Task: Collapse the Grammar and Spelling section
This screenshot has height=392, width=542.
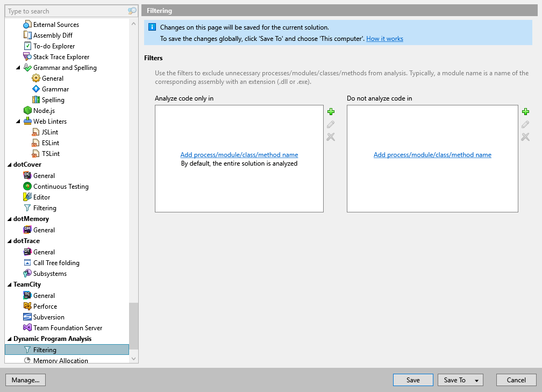Action: (18, 67)
